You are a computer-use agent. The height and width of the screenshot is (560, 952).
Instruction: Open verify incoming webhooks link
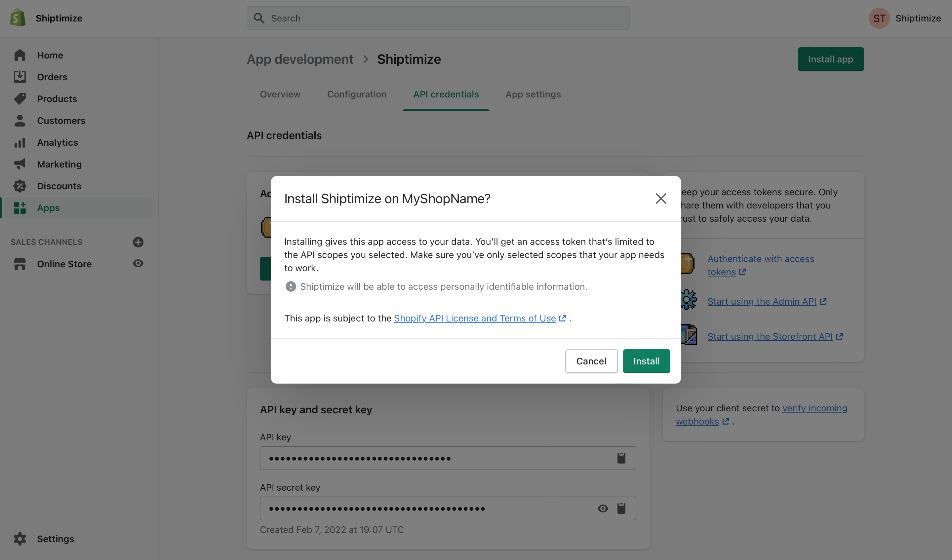pos(761,415)
